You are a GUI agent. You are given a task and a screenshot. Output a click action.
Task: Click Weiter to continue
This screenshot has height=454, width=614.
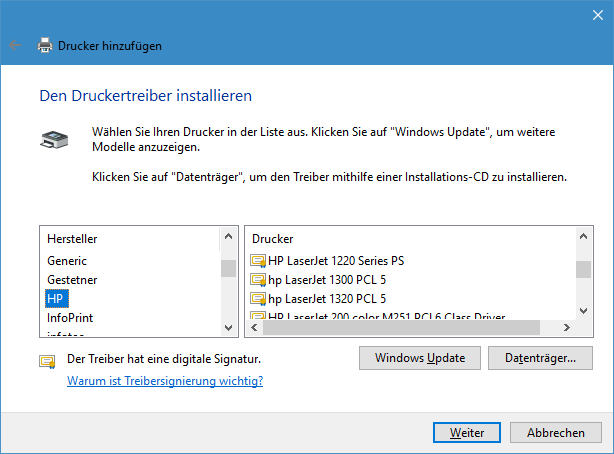[467, 432]
